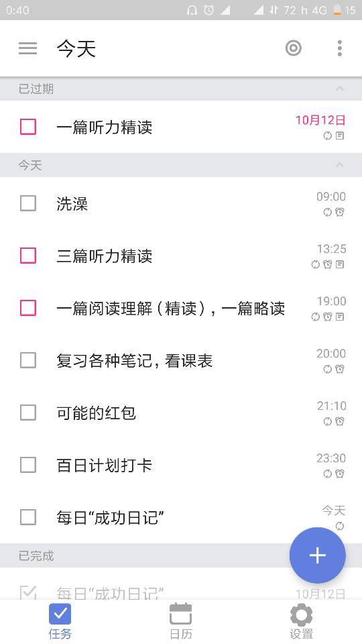Collapse the 已过期 section
This screenshot has width=362, height=644.
pos(339,89)
